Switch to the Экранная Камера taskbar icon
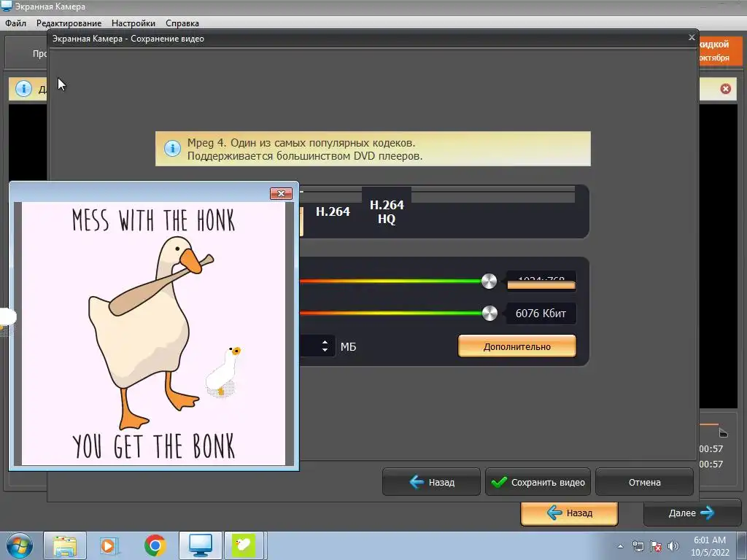The width and height of the screenshot is (747, 560). (201, 545)
